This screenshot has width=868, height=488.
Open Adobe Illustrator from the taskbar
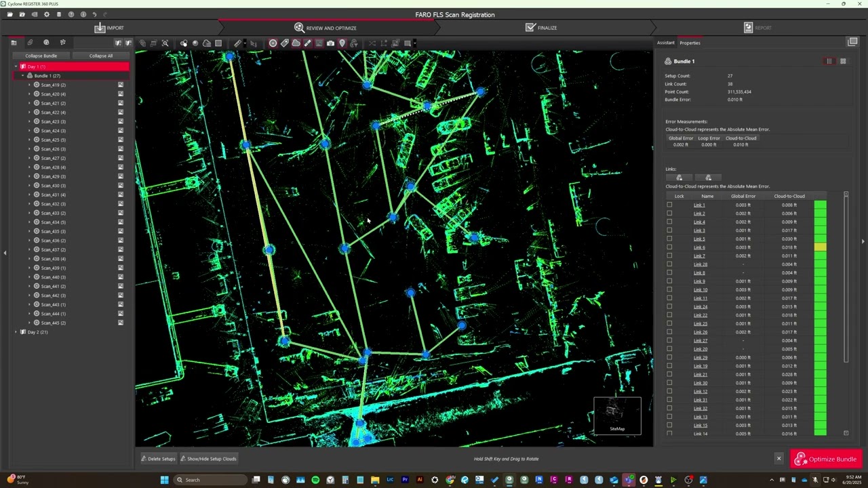[x=420, y=480]
